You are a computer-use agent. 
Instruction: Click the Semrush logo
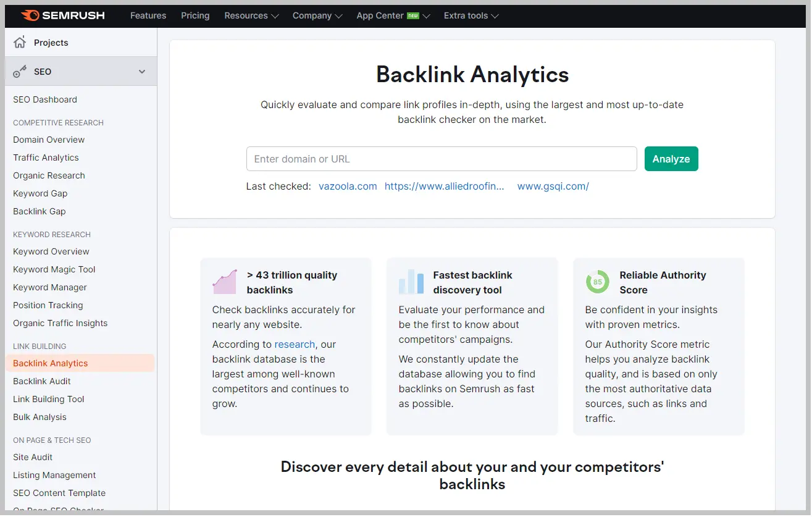tap(62, 15)
